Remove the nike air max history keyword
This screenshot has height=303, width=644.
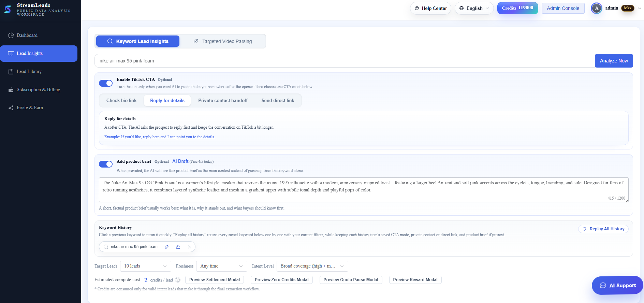point(189,247)
